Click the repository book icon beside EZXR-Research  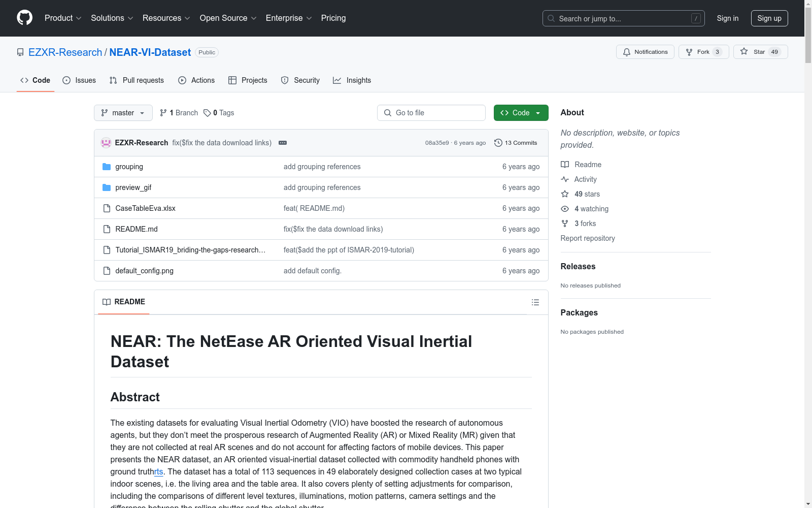pos(20,52)
